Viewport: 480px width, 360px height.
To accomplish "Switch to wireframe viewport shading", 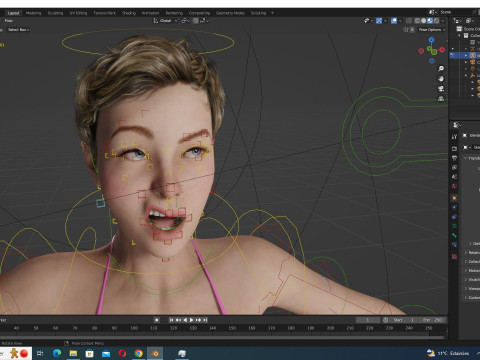I will tap(417, 21).
